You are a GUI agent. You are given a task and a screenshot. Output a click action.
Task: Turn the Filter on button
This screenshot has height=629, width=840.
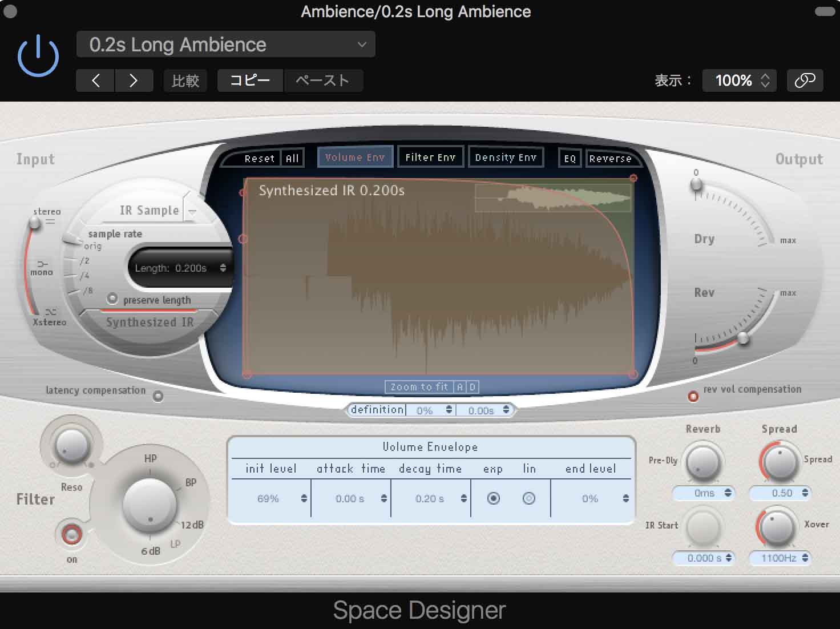72,535
